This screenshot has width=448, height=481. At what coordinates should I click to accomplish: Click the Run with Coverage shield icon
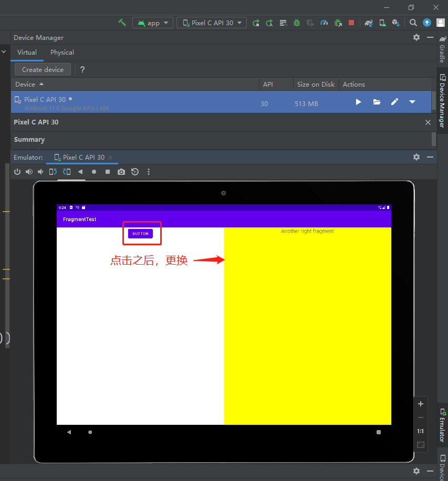(310, 23)
